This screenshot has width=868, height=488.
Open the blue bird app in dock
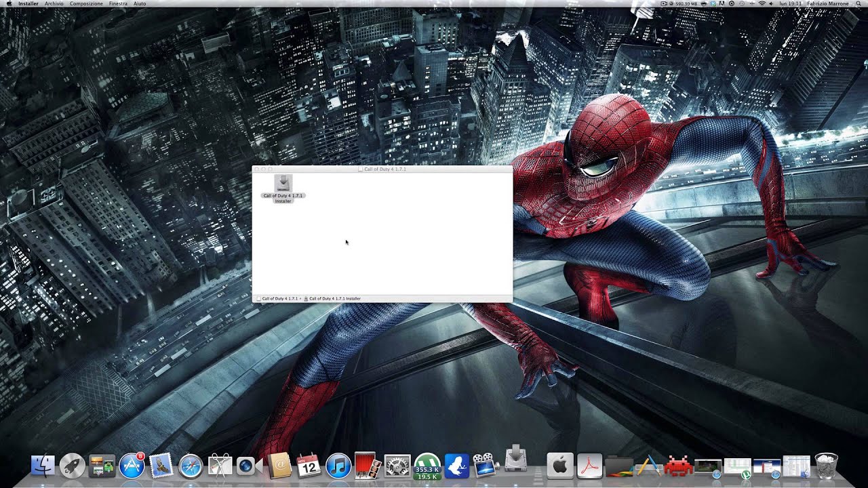pos(456,466)
